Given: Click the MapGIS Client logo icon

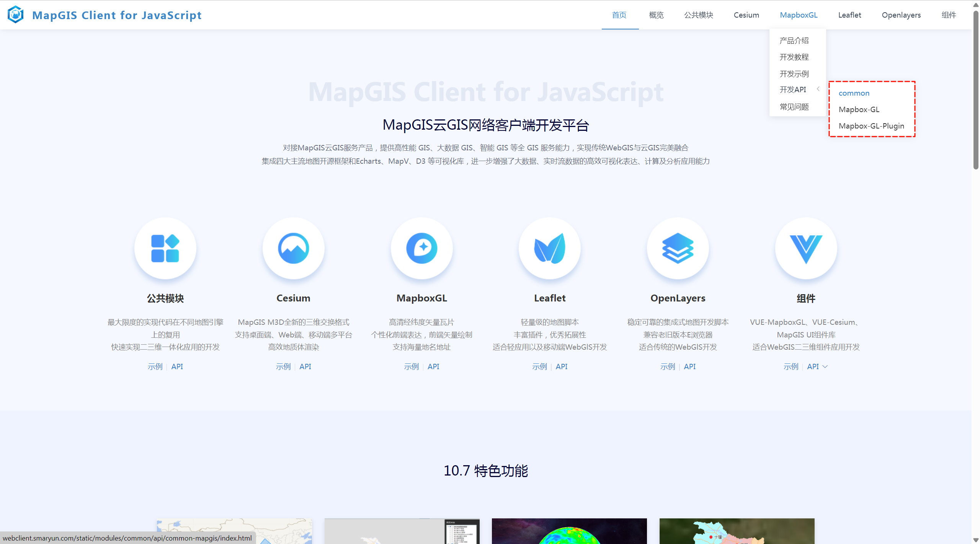Looking at the screenshot, I should pyautogui.click(x=15, y=15).
